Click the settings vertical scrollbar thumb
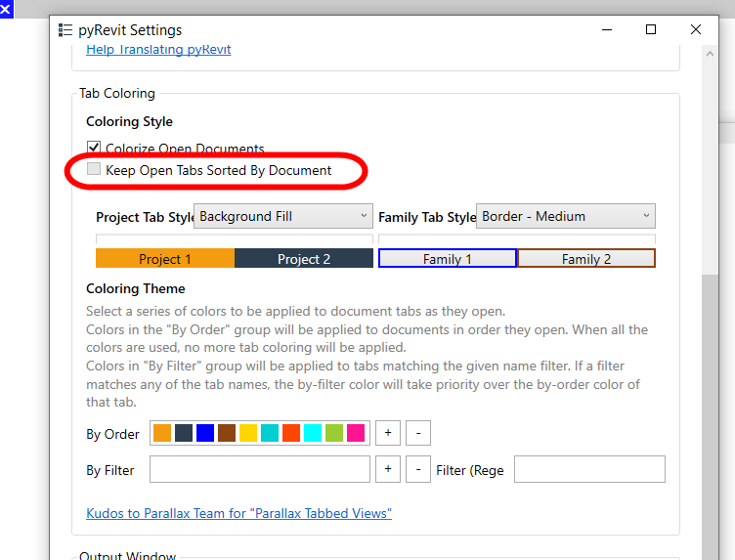The image size is (735, 560). click(711, 417)
